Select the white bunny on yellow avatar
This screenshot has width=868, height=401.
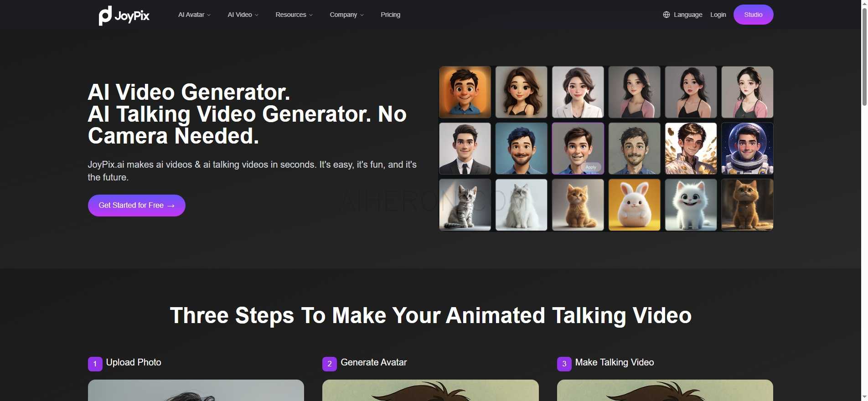pos(635,205)
